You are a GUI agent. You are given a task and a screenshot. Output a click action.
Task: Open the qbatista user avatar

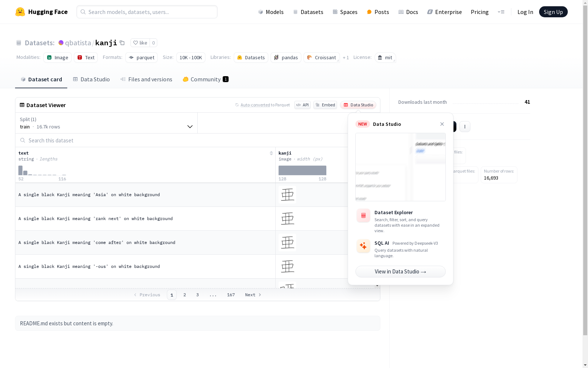61,43
